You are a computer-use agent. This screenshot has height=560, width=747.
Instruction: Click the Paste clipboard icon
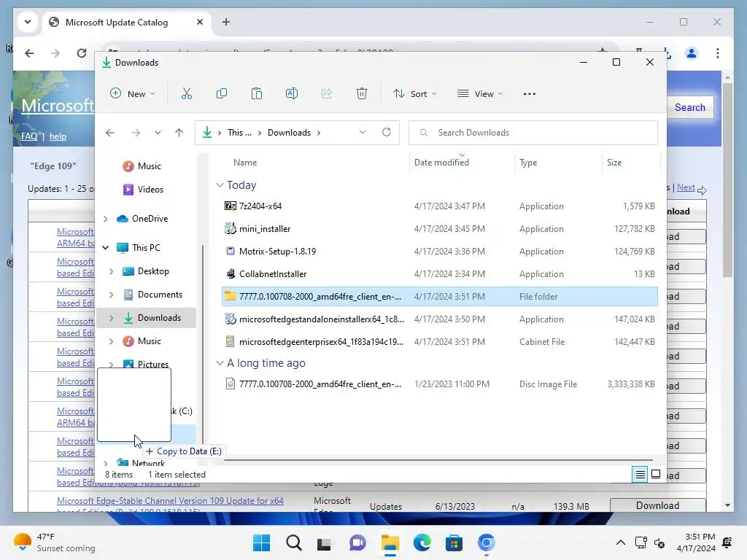coord(256,94)
